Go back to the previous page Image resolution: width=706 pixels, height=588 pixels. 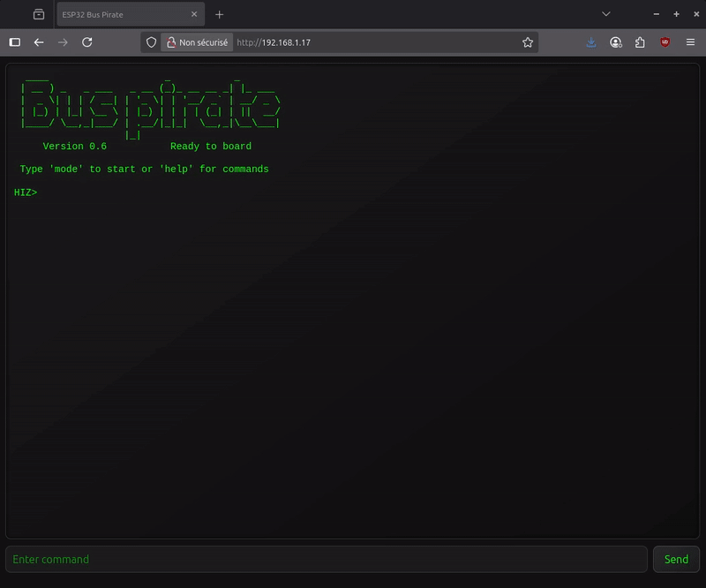click(x=39, y=42)
